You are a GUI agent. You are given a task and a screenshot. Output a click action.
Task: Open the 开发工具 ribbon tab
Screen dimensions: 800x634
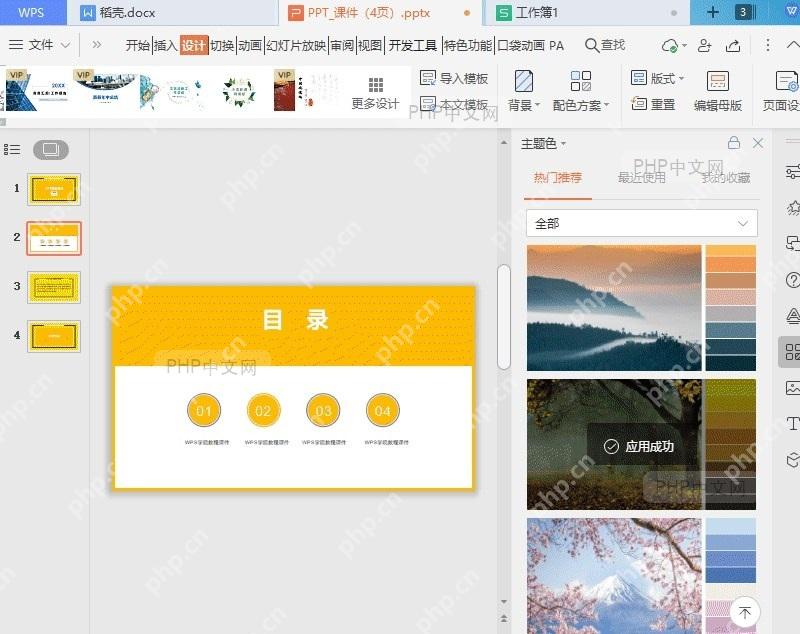tap(413, 46)
